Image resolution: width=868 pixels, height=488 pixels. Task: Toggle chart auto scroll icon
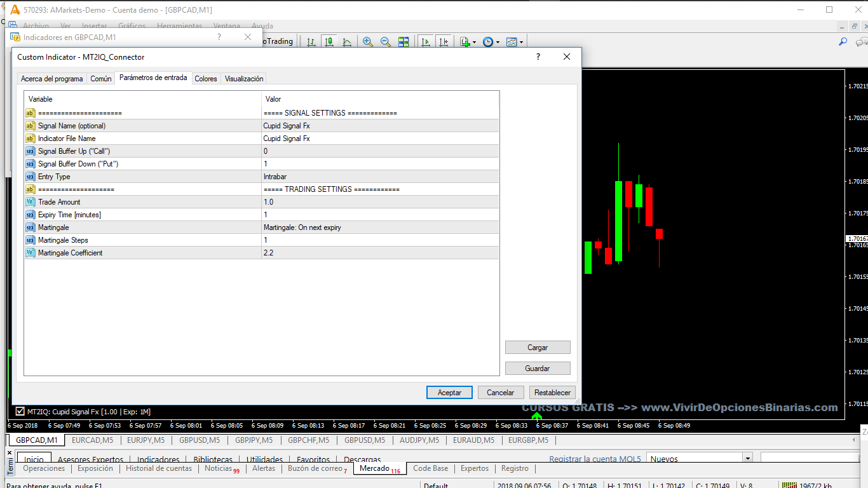click(425, 42)
